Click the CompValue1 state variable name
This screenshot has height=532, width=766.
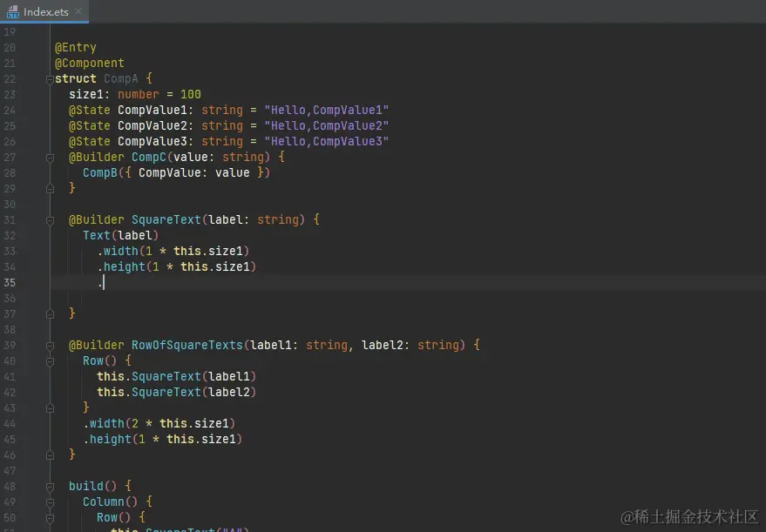click(152, 110)
